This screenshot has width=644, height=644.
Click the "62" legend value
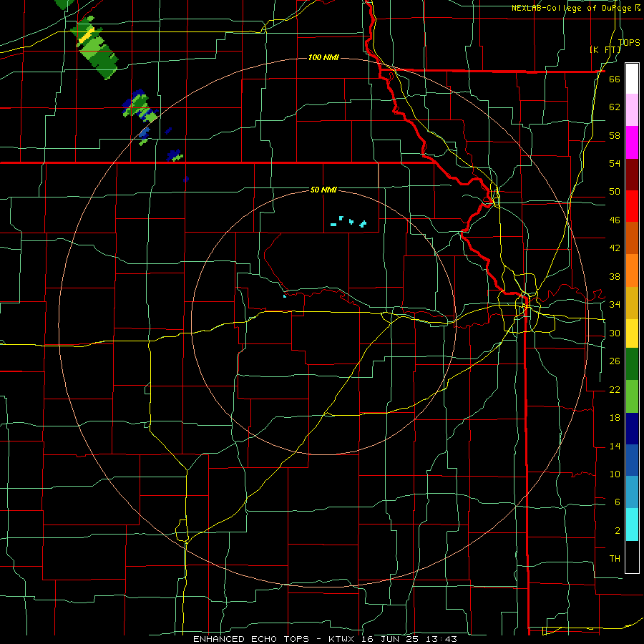(615, 107)
